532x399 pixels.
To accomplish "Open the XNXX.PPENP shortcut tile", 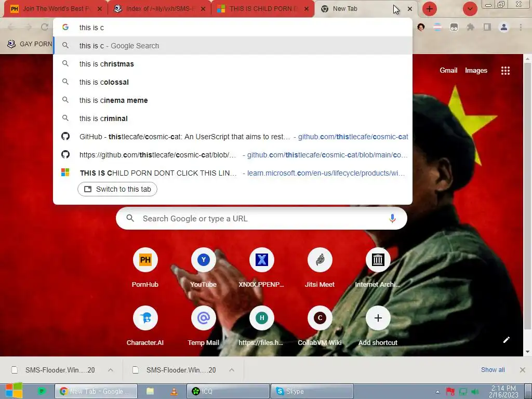I will 262,260.
